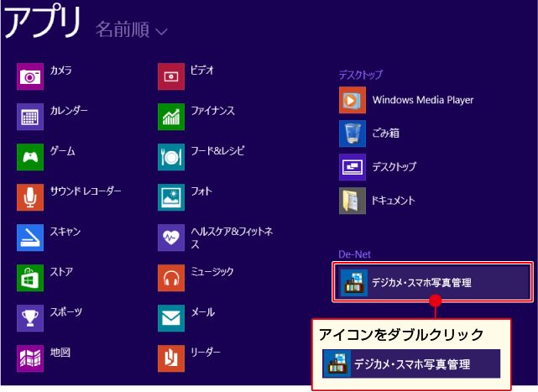Open the Health & Fitness heart icon

pos(171,238)
